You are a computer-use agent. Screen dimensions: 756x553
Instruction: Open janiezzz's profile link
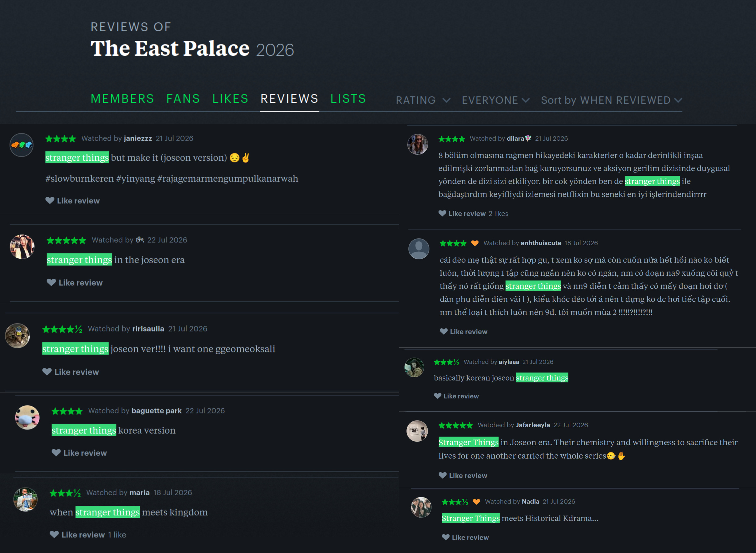pos(138,138)
